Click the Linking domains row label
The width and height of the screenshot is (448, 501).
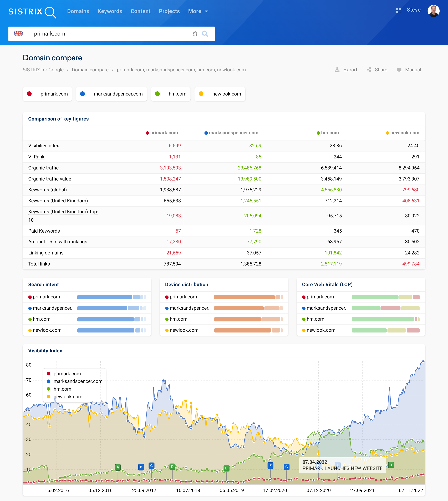click(x=46, y=253)
